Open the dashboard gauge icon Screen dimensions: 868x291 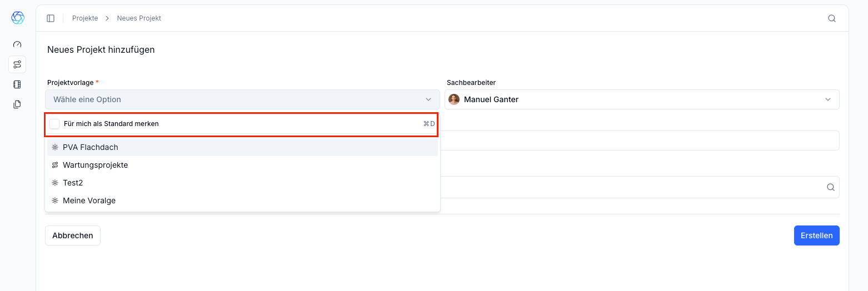coord(17,44)
